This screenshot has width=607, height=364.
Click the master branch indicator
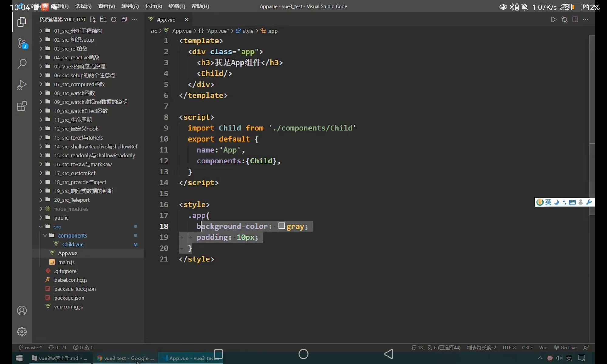[x=30, y=348]
